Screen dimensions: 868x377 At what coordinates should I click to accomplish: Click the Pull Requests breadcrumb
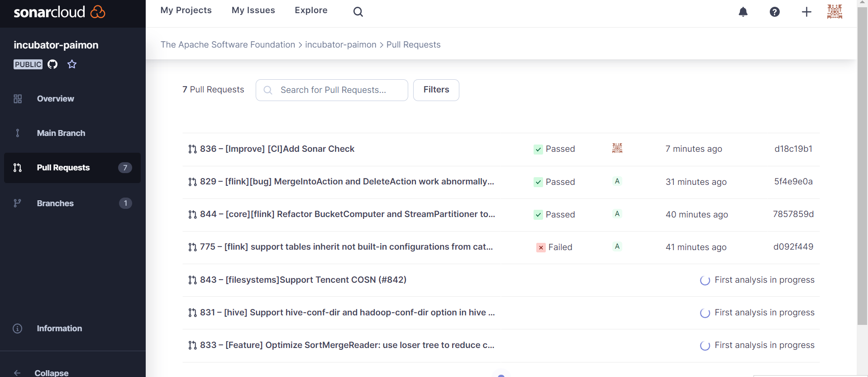coord(414,44)
